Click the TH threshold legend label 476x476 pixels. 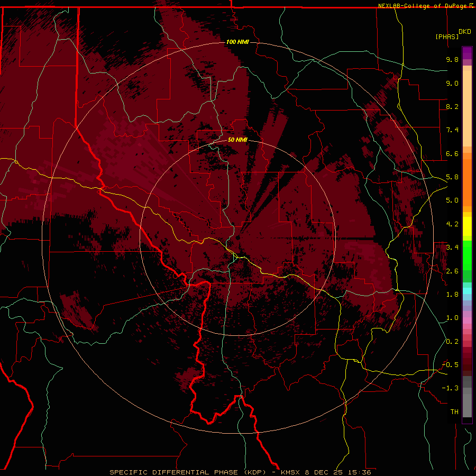(454, 411)
